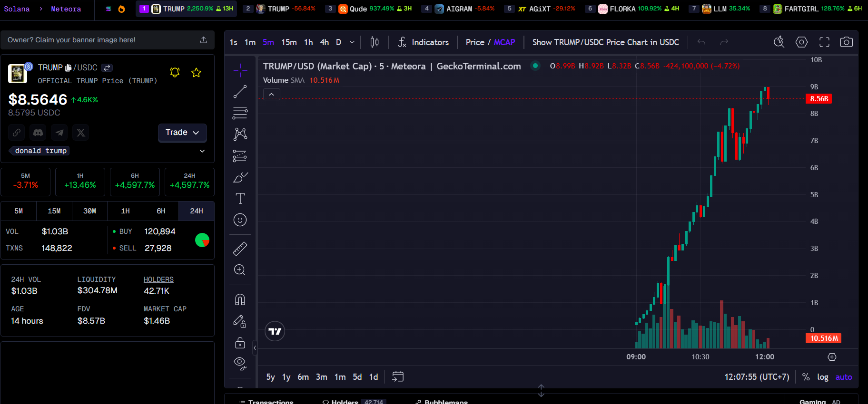Open the HOLDERS details link

[158, 279]
